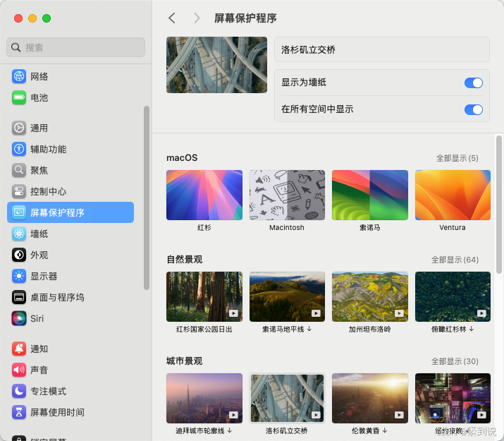Pick the 纽约夜晚 night city thumbnail
The height and width of the screenshot is (441, 504).
coord(453,398)
